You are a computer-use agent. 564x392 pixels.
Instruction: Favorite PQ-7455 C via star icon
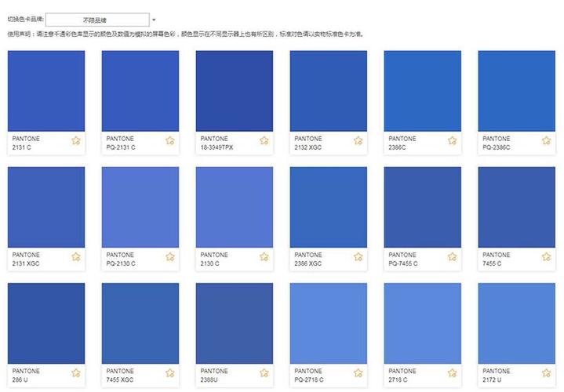click(x=452, y=257)
